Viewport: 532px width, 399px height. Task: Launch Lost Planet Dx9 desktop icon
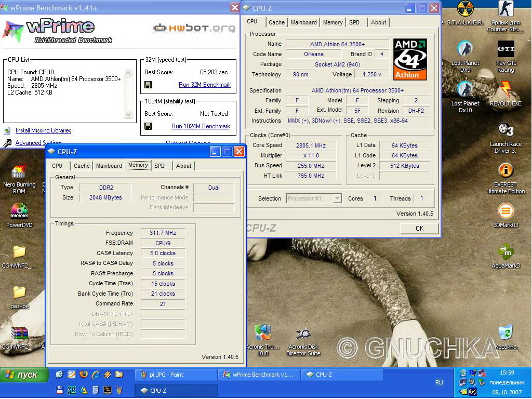pyautogui.click(x=465, y=49)
